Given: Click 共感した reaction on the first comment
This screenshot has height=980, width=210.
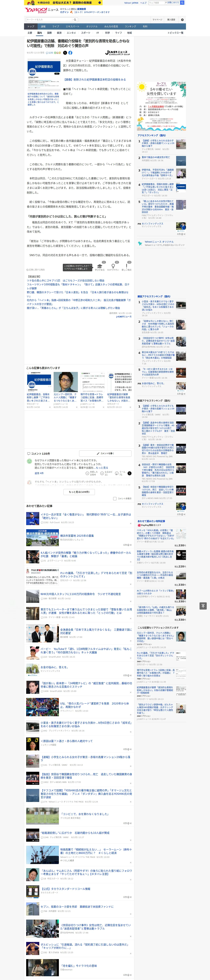Looking at the screenshot, I should click(91, 474).
